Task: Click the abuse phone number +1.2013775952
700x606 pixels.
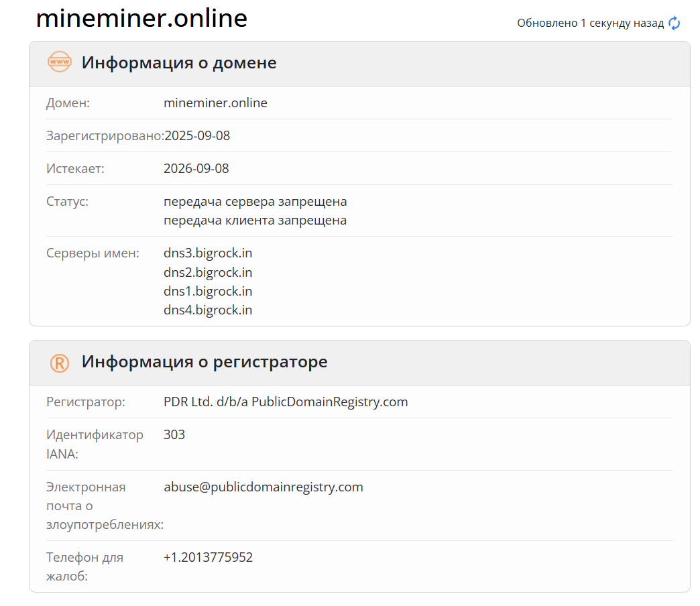Action: [208, 557]
